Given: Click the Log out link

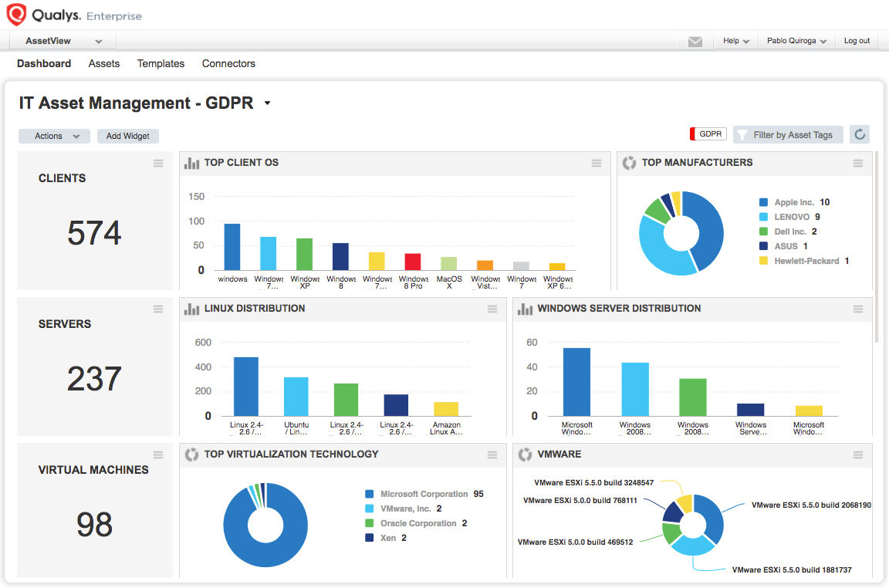Looking at the screenshot, I should (857, 41).
